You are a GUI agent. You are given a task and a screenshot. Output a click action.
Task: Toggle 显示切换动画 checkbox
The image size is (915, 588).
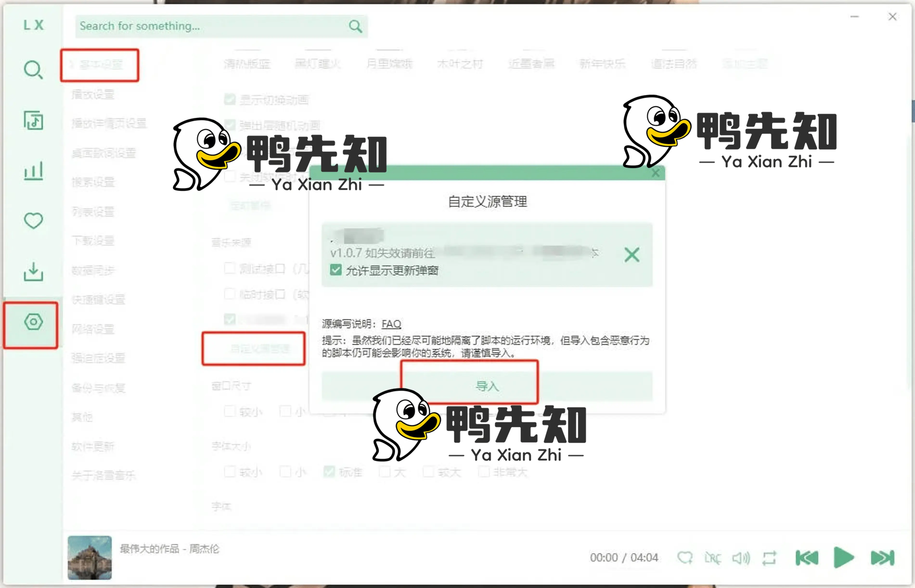pos(230,99)
